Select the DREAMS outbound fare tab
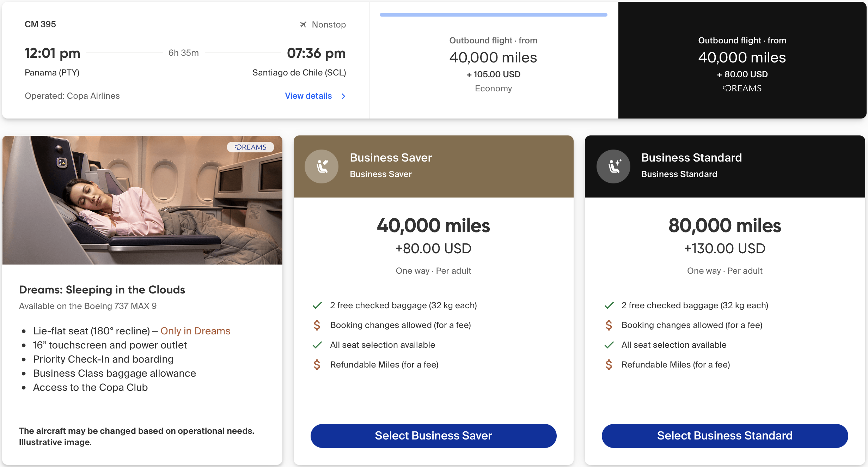Viewport: 868px width, 467px height. (x=742, y=60)
